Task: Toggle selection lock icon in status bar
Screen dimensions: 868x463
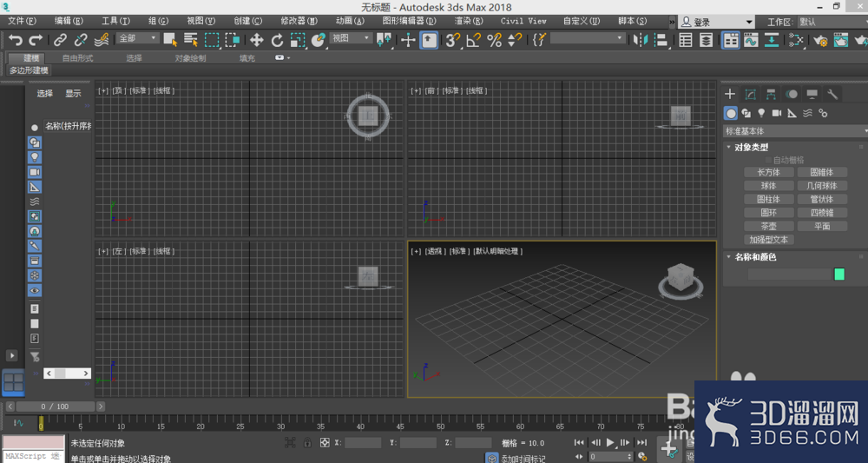Action: (307, 442)
